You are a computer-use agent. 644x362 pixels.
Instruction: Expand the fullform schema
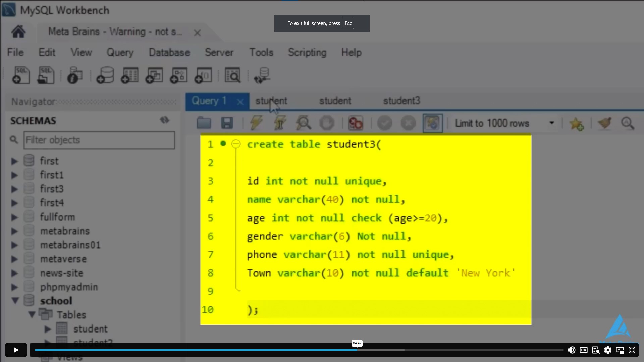pyautogui.click(x=14, y=217)
